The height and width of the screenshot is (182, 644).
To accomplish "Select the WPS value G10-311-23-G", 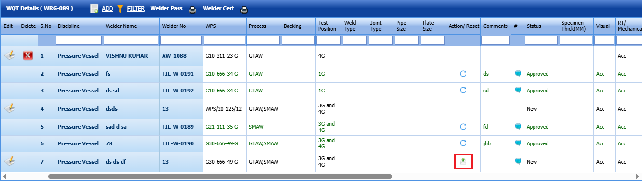I will click(221, 56).
